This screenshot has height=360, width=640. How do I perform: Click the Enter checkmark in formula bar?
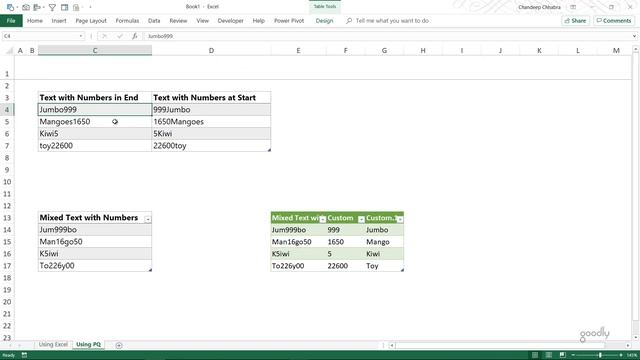120,36
